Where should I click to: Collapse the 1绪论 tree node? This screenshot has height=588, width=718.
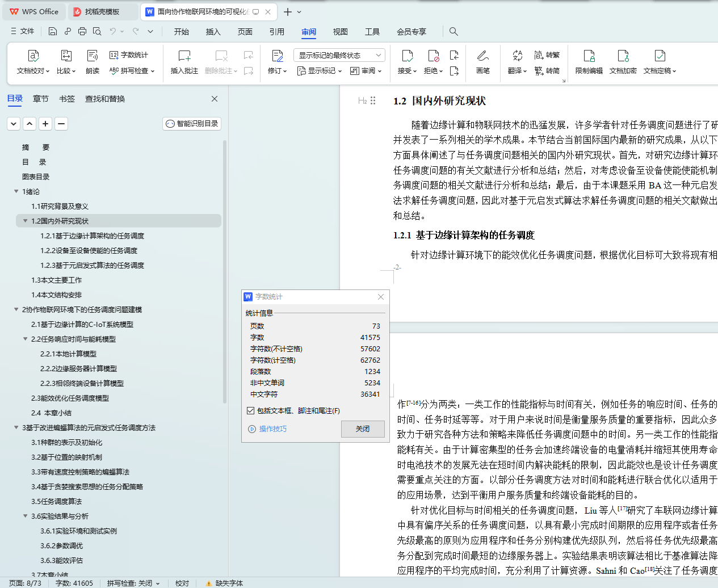(16, 191)
